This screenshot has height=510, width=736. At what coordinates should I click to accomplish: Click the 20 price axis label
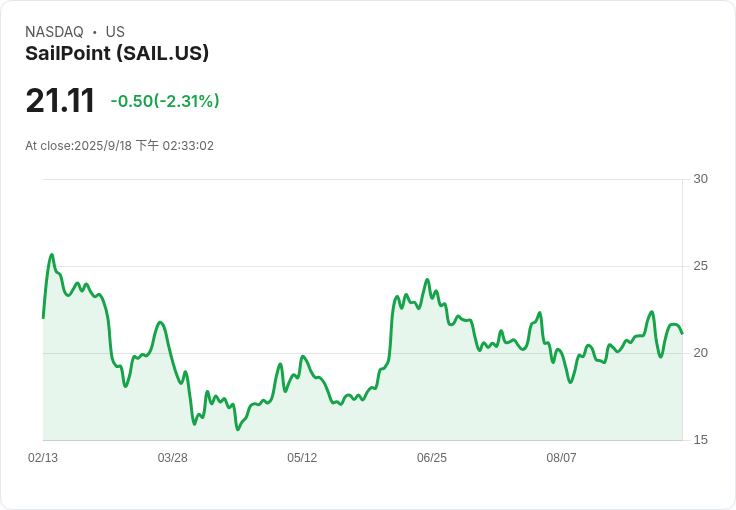(x=701, y=353)
